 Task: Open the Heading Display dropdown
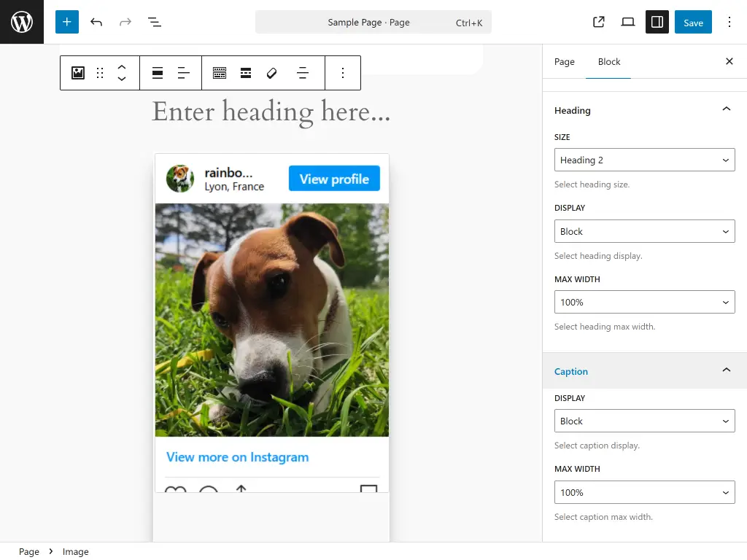(644, 231)
